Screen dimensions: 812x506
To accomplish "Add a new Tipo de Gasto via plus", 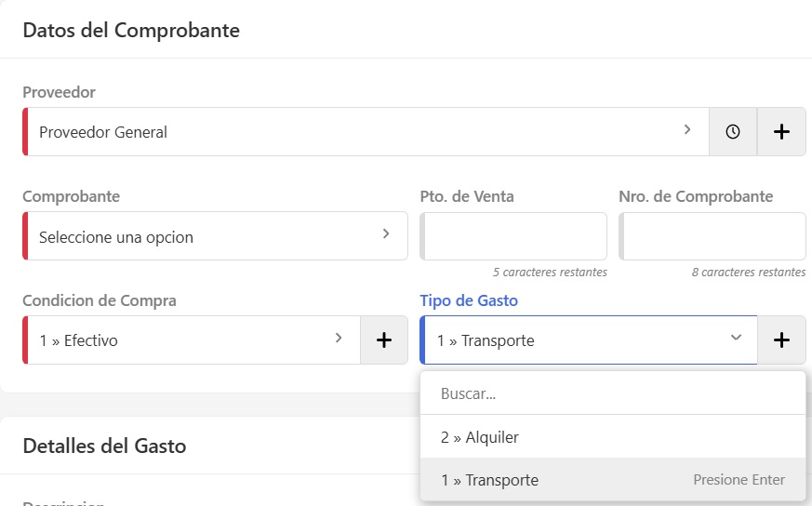I will (781, 340).
